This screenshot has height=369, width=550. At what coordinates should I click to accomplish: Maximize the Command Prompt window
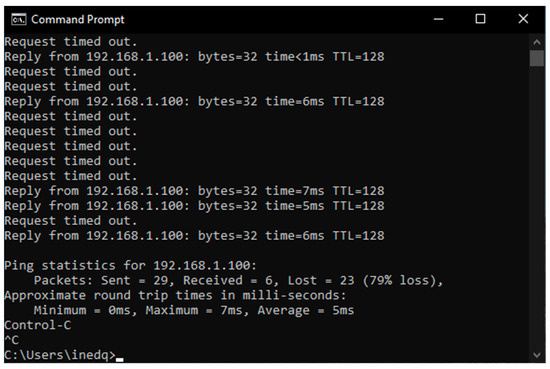point(480,19)
